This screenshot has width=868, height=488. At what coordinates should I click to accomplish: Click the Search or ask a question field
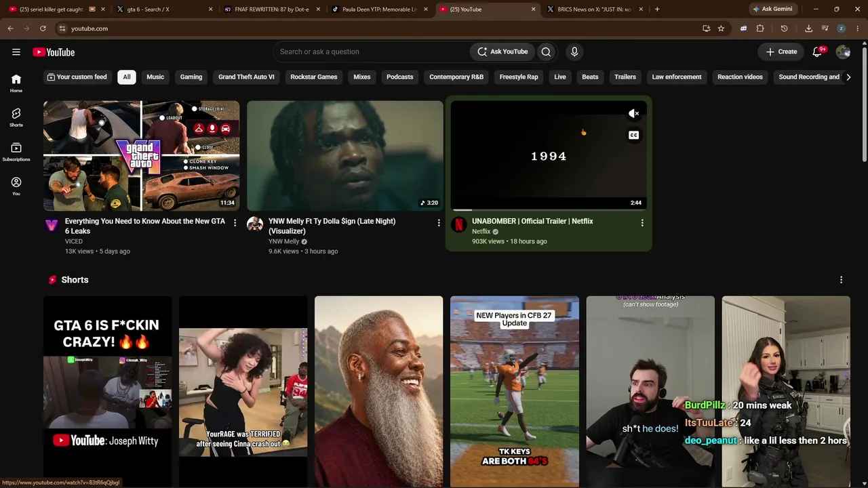click(x=372, y=52)
